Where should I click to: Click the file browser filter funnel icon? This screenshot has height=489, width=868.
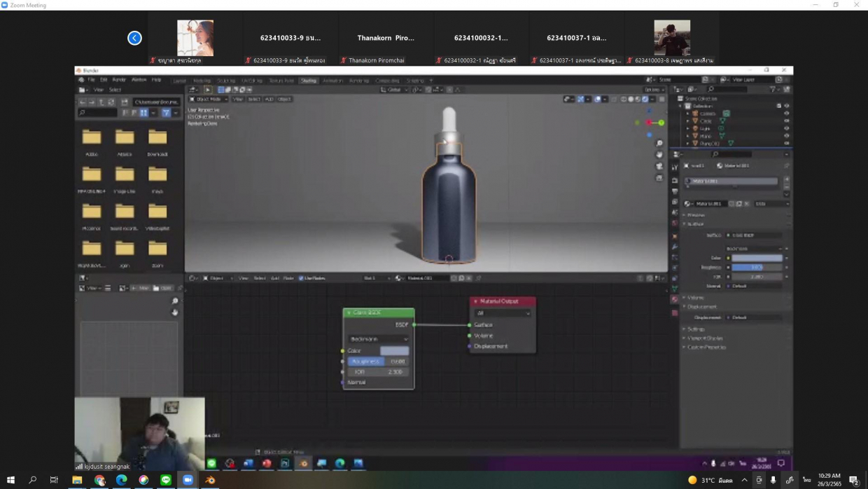pyautogui.click(x=166, y=113)
